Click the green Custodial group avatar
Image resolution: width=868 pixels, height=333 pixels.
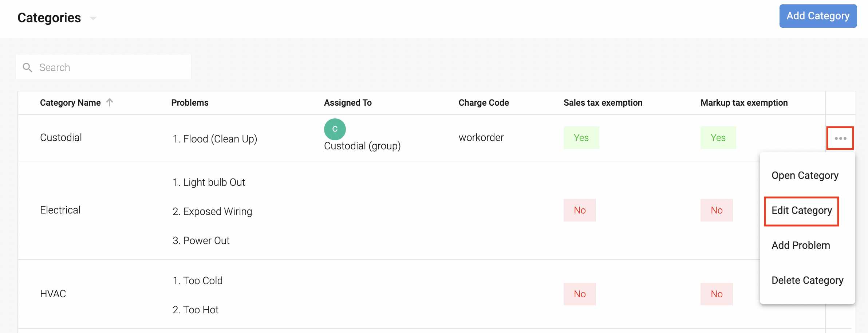pos(335,129)
